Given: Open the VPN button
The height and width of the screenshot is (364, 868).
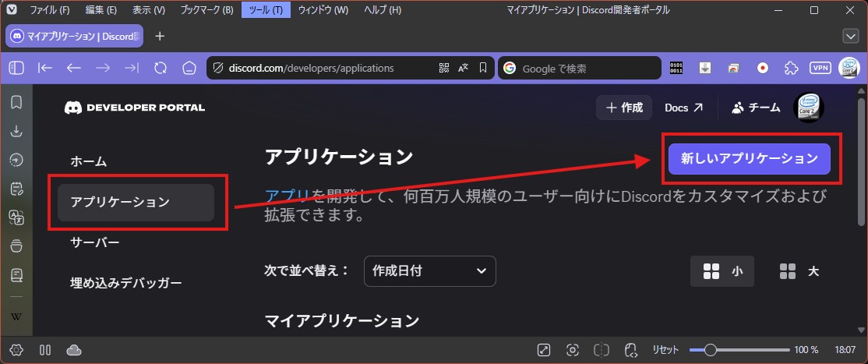Looking at the screenshot, I should click(x=820, y=68).
